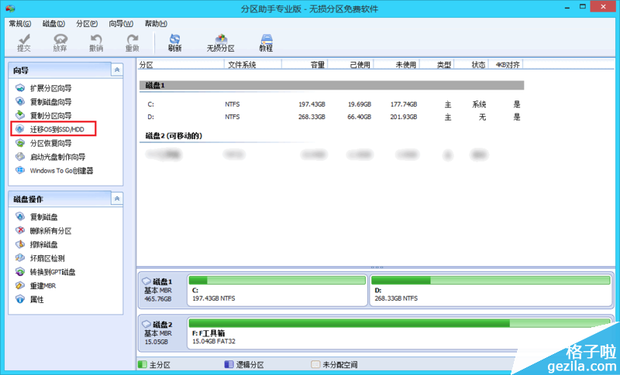Click the 197.43GB capacity cell
This screenshot has height=375, width=620.
pos(312,104)
